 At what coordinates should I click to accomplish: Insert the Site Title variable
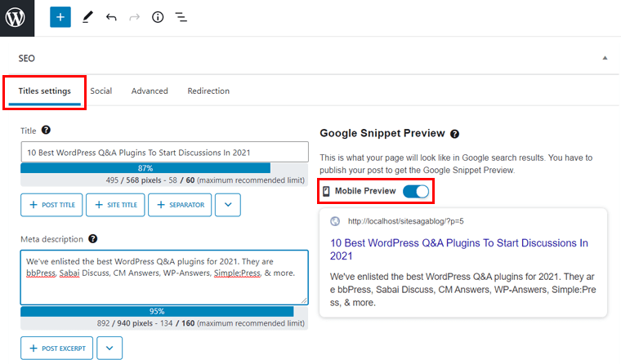(x=115, y=205)
